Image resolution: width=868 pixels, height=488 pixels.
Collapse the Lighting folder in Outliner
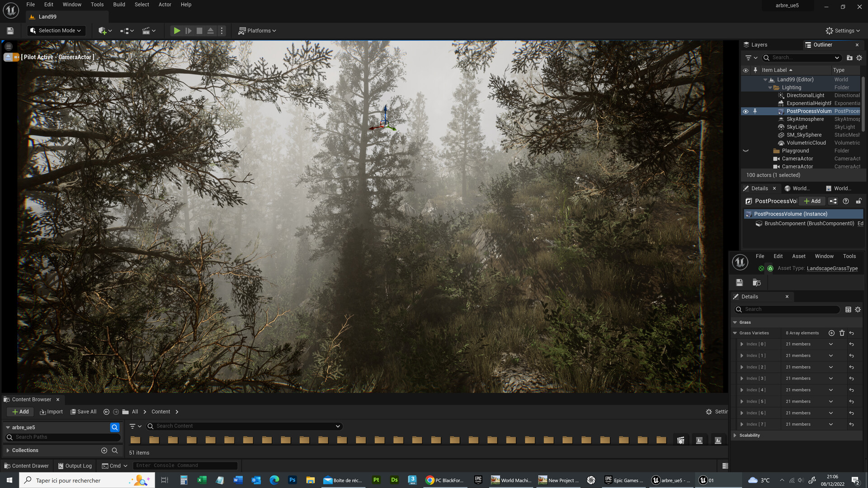click(x=770, y=88)
